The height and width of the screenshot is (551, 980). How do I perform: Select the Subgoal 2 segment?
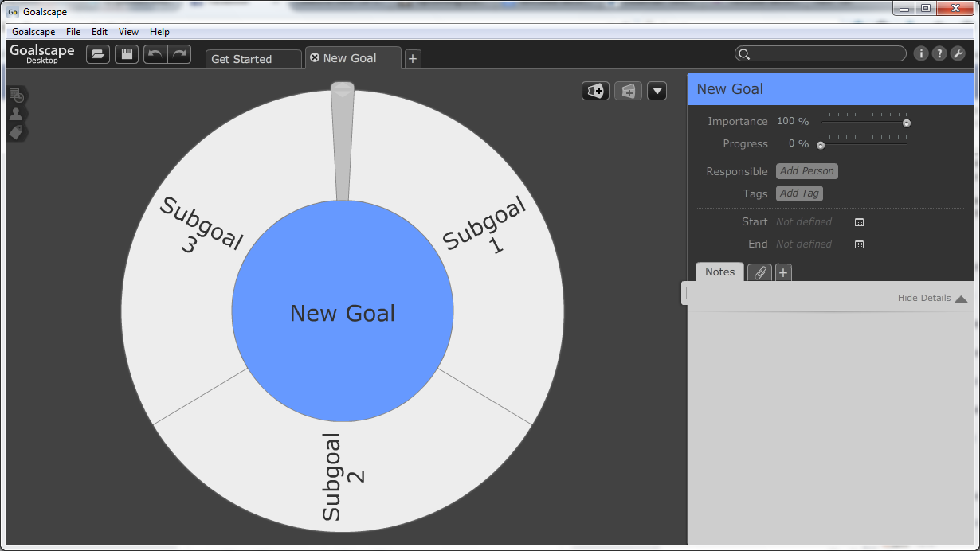[x=343, y=478]
